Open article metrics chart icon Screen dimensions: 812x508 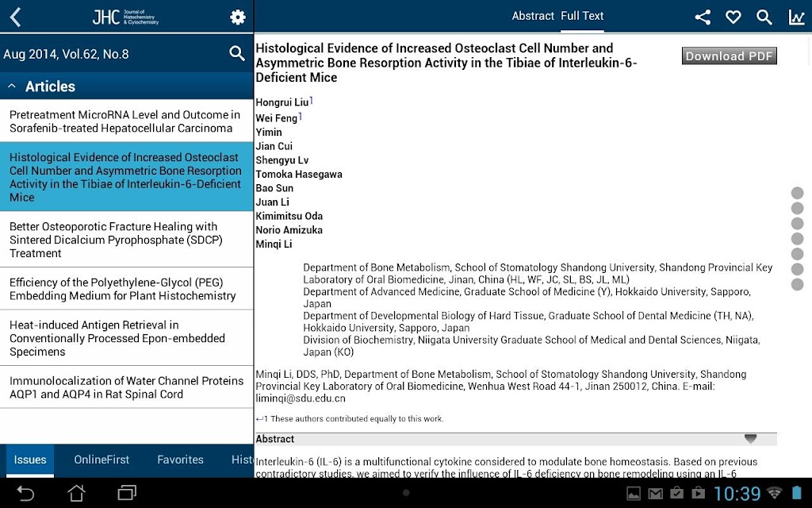point(796,17)
